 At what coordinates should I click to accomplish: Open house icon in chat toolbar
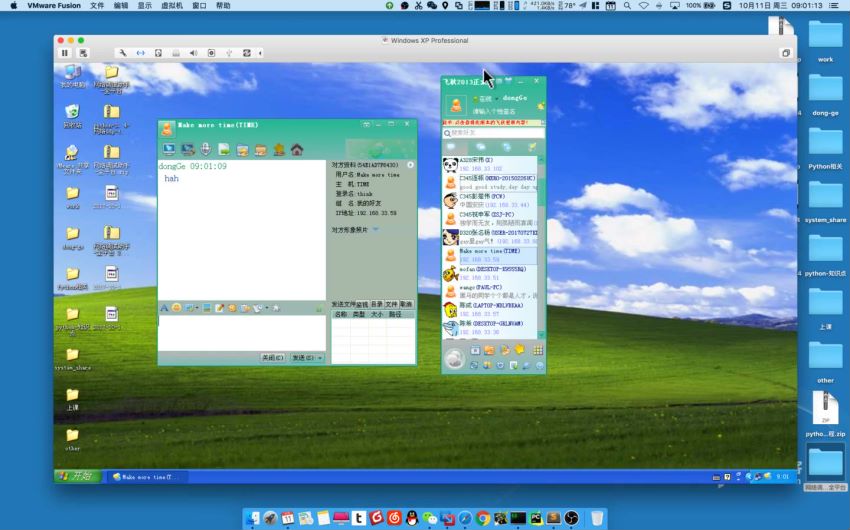(297, 149)
